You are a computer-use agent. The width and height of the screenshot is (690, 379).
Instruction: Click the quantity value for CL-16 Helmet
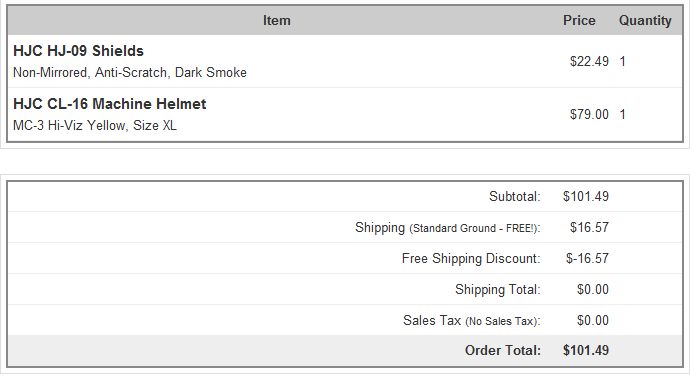click(623, 114)
